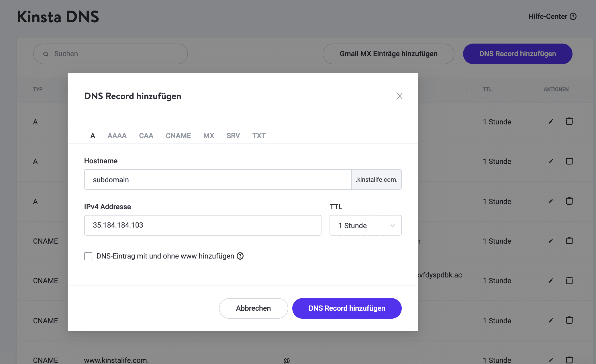The image size is (596, 364).
Task: Delete the www.kinstalife.com CNAME record
Action: (x=569, y=360)
